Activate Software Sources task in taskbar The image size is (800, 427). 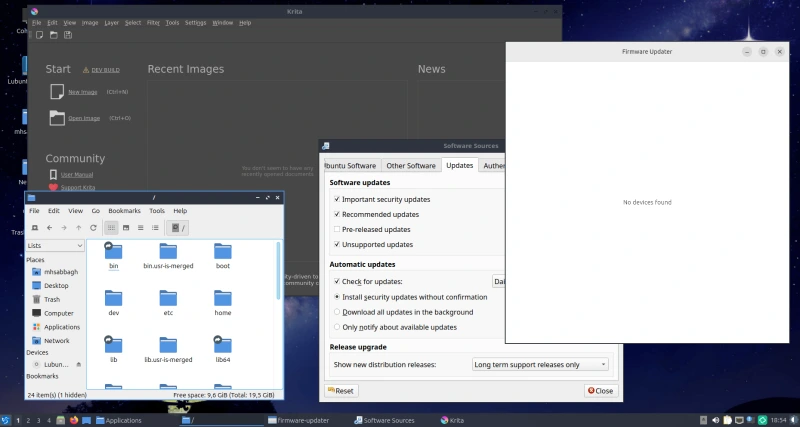tap(384, 420)
